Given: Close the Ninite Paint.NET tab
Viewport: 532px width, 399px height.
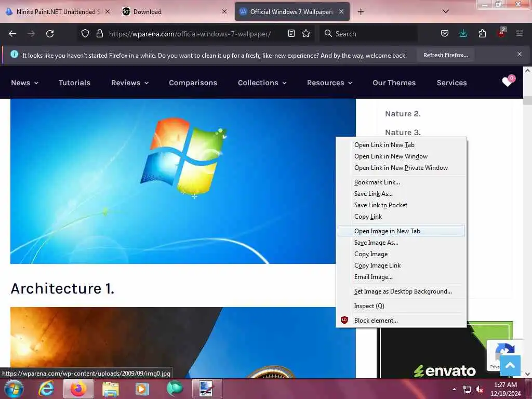Looking at the screenshot, I should (108, 11).
